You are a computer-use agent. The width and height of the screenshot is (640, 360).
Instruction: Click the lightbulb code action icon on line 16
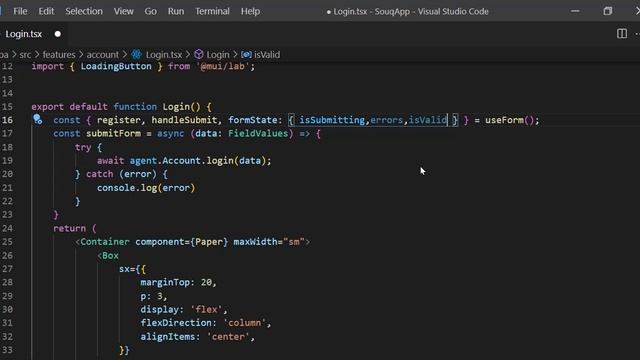[x=38, y=119]
